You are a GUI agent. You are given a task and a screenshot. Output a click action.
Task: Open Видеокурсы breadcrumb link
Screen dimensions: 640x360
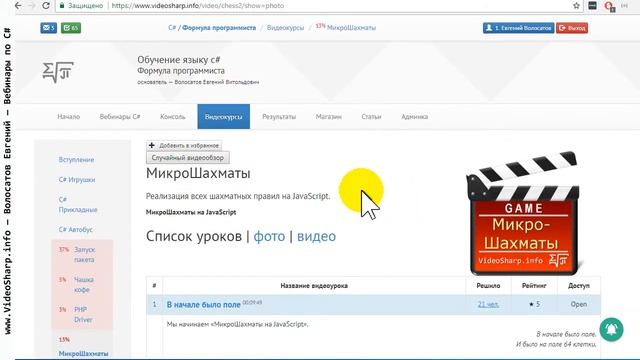pos(285,28)
